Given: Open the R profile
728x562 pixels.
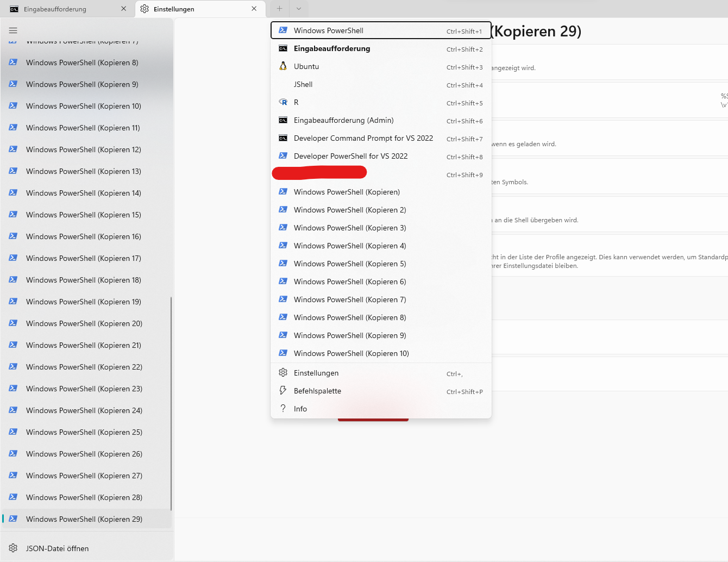Looking at the screenshot, I should click(381, 102).
